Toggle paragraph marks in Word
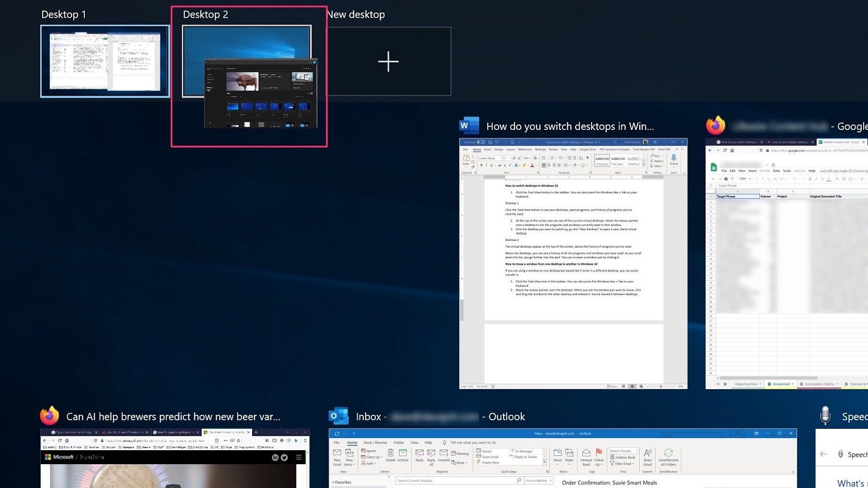The image size is (868, 488). point(587,159)
